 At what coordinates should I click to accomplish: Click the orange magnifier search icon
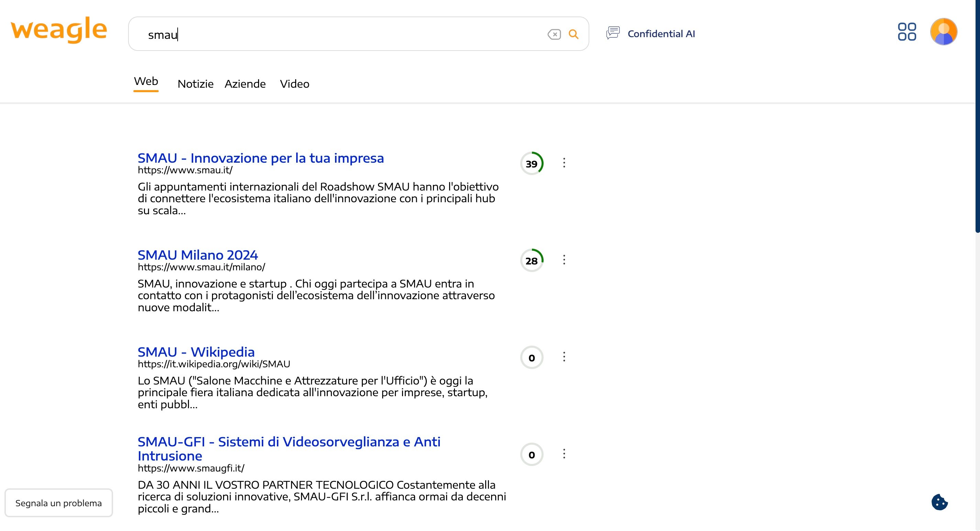coord(573,34)
